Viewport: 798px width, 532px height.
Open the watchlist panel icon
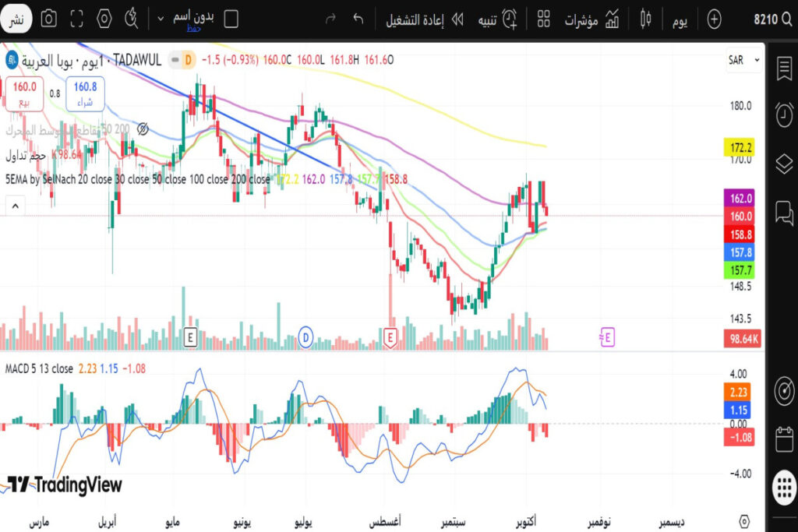783,68
